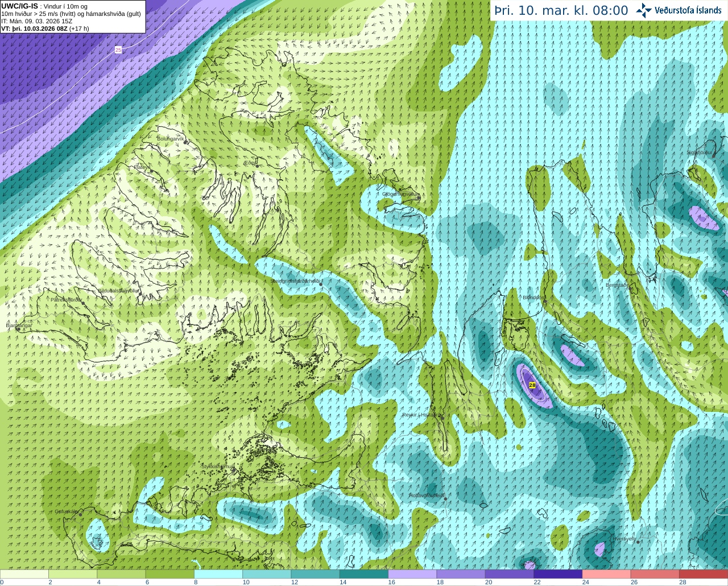Click the 12–14 m/s teal legend swatch
The image size is (728, 586).
(316, 574)
